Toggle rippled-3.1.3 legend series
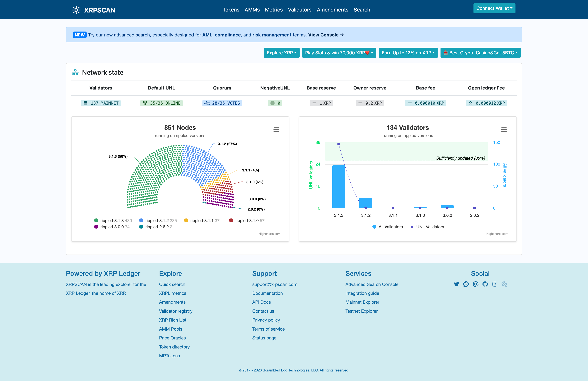Image resolution: width=588 pixels, height=381 pixels. pyautogui.click(x=113, y=221)
